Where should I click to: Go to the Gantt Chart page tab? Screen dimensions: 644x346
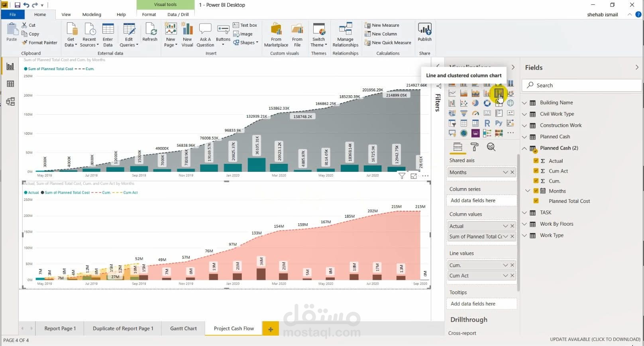point(183,328)
